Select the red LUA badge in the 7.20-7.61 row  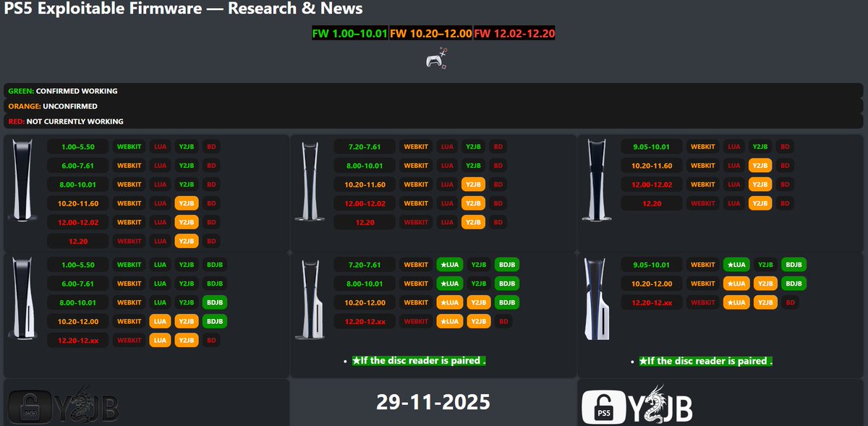[x=447, y=147]
